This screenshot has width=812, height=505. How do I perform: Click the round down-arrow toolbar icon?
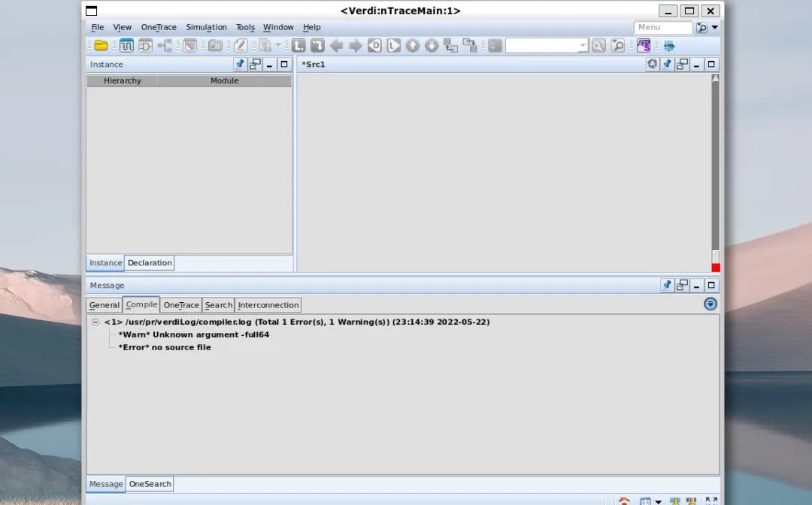[x=432, y=46]
